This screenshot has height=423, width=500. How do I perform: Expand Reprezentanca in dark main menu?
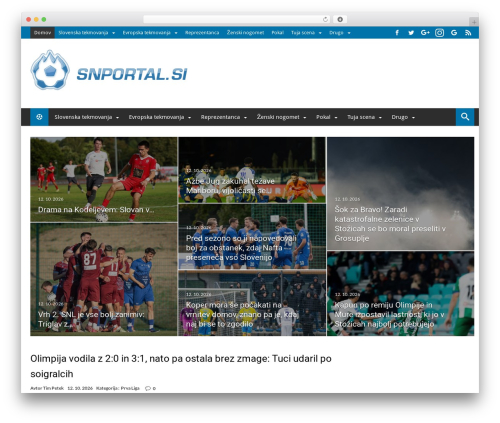(223, 117)
